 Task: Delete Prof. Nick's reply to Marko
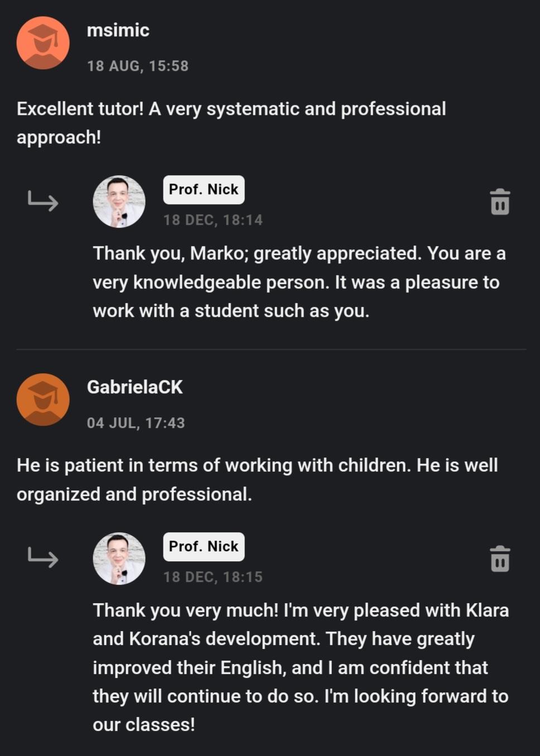pyautogui.click(x=500, y=201)
